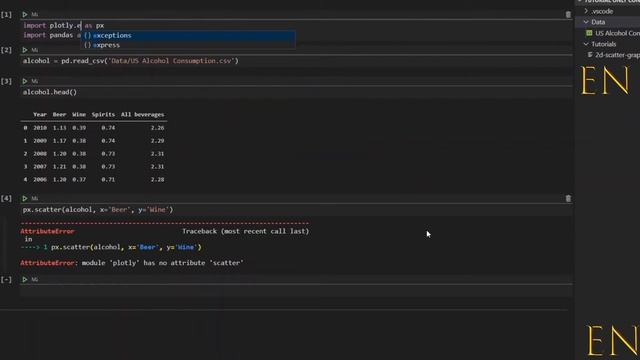Run cell 1 with its play icon
Viewport: 640px width, 360px height.
[x=25, y=15]
